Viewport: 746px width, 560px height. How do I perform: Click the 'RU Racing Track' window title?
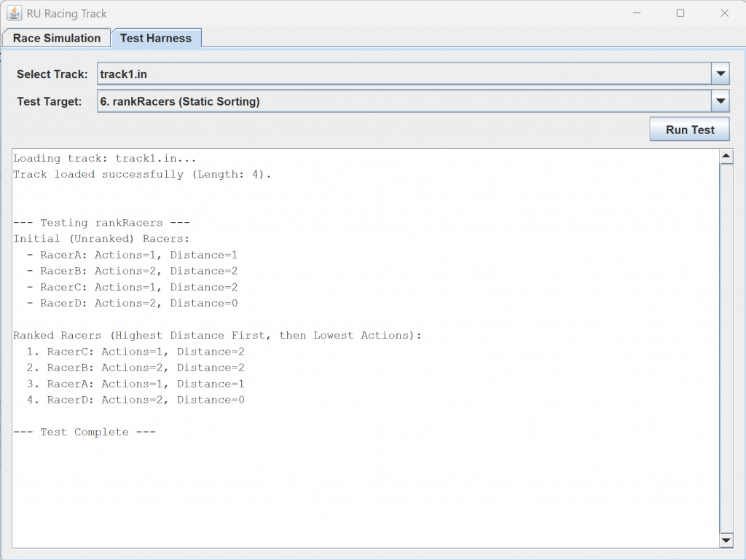click(66, 14)
